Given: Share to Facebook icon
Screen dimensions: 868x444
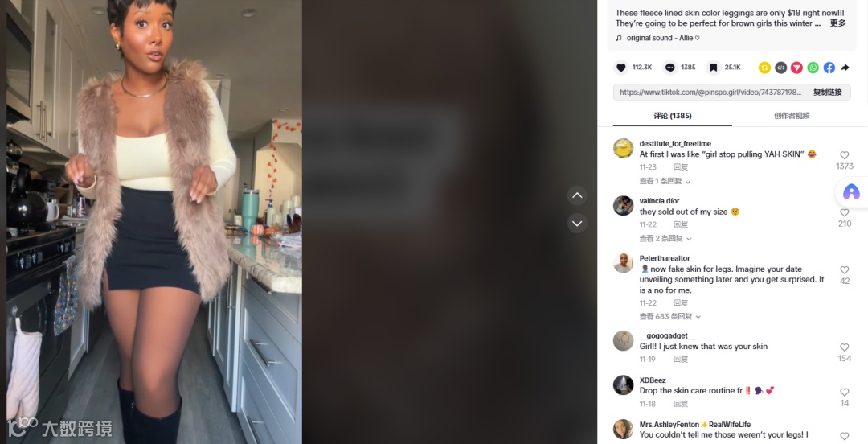Looking at the screenshot, I should coord(829,68).
